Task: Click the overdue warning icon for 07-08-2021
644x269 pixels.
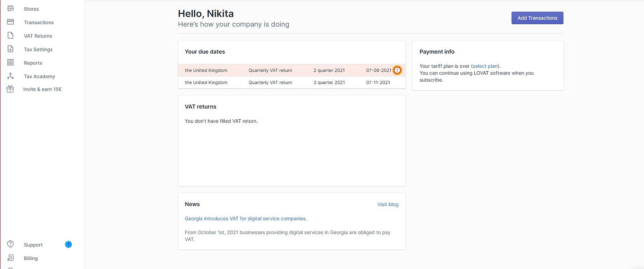Action: click(x=397, y=70)
